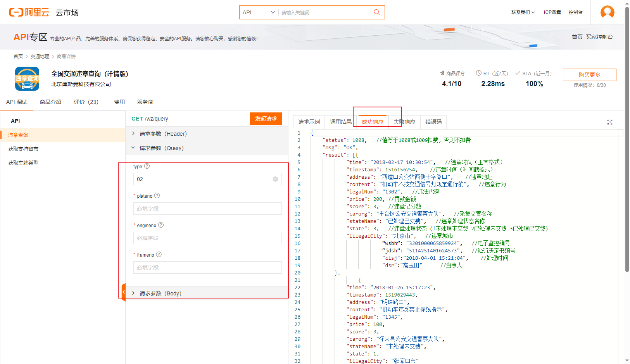Screen dimensions: 630x364
Task: Select 失败响应 tab
Action: 404,122
